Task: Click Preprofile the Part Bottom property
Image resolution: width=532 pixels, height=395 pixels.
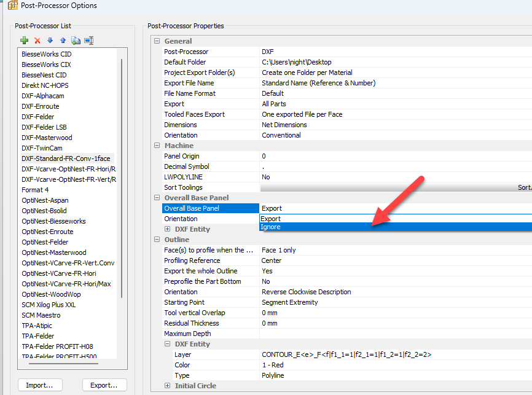Action: point(203,281)
